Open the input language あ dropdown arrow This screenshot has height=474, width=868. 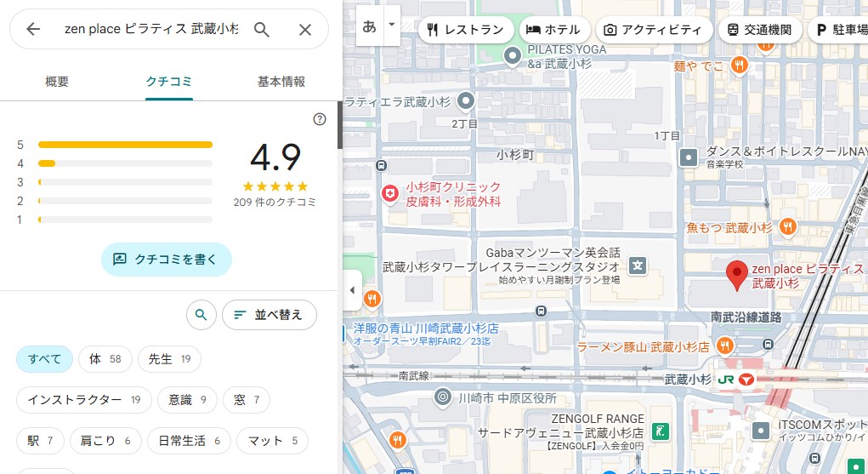(x=392, y=26)
